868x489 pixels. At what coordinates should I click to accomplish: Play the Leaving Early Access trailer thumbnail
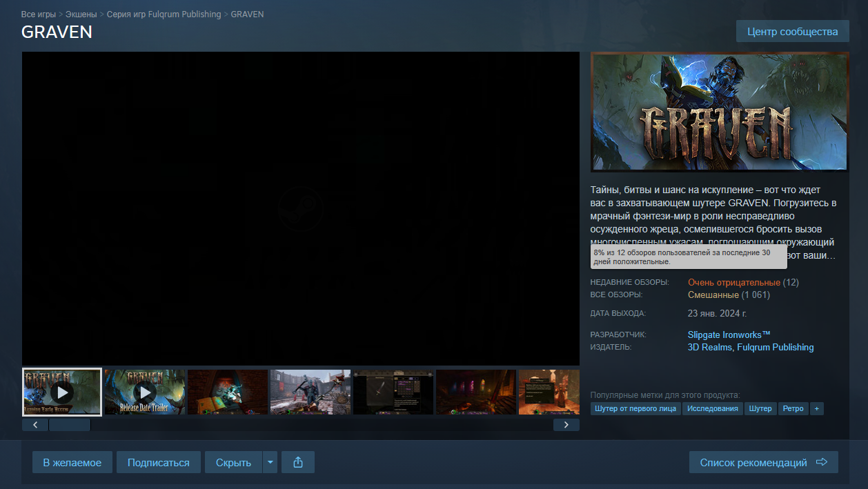click(x=62, y=392)
